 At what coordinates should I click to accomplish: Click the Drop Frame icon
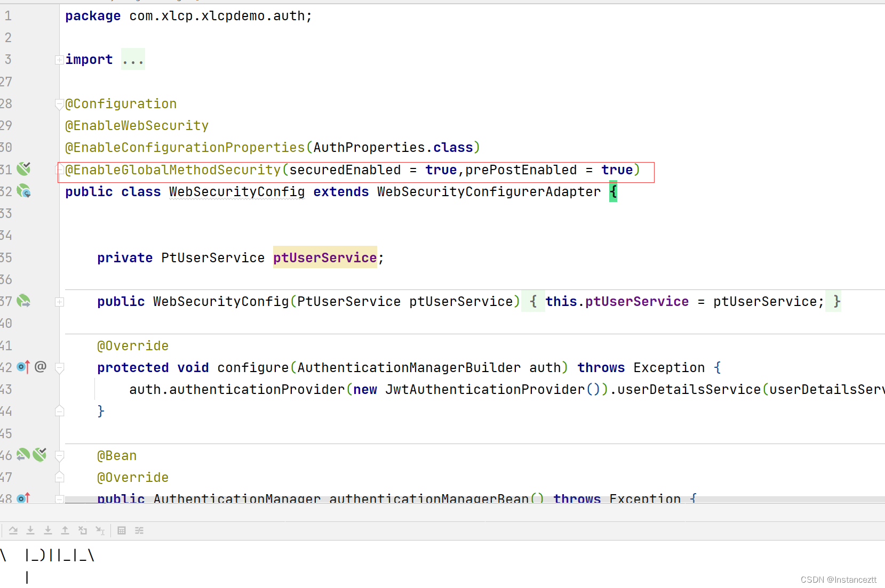point(83,530)
